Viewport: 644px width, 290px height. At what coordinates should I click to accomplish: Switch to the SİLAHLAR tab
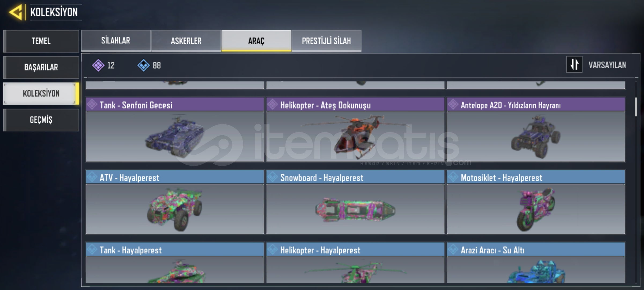click(x=116, y=41)
